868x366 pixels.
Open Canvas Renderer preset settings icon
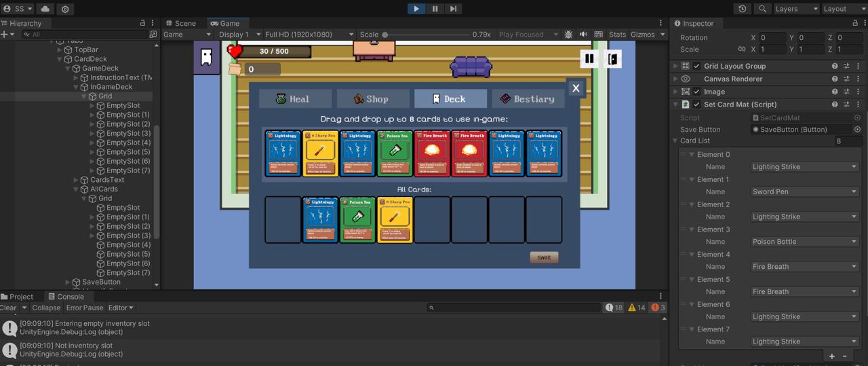(x=846, y=79)
